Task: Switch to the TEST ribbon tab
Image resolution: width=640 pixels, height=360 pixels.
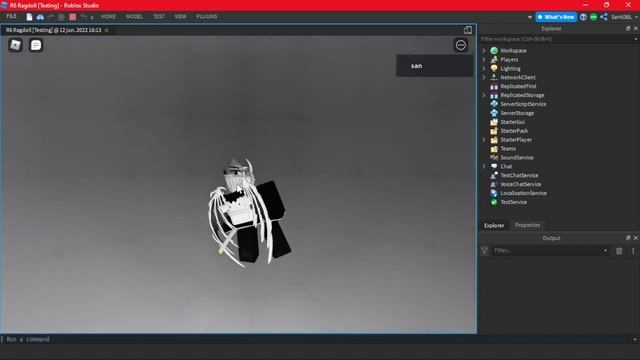Action: point(159,17)
